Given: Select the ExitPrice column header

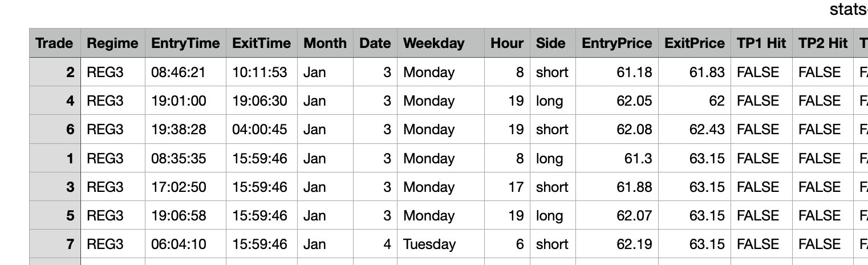Looking at the screenshot, I should click(x=694, y=43).
